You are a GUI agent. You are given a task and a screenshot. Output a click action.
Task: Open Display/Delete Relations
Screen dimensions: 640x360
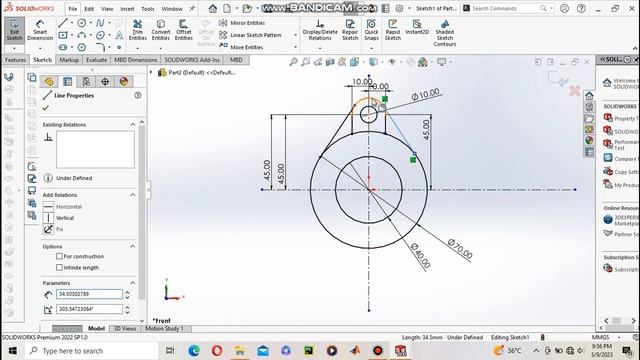pyautogui.click(x=320, y=30)
